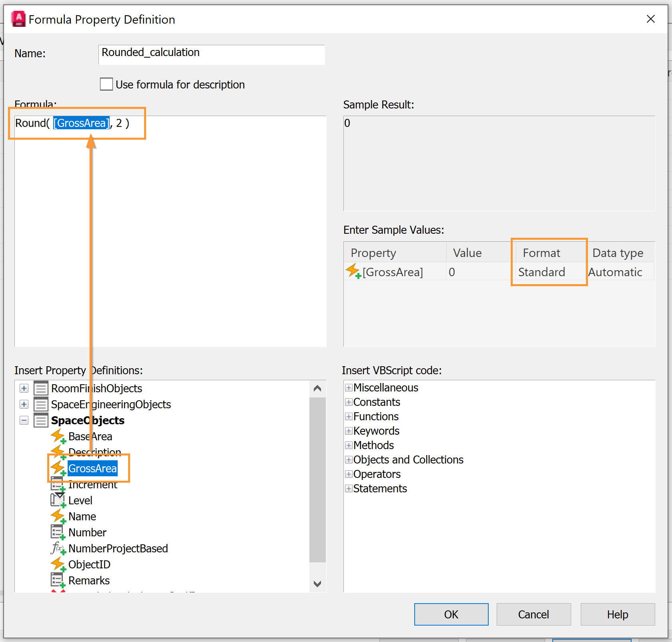Viewport: 672px width, 642px height.
Task: Expand the Miscellaneous VBScript category
Action: tap(349, 387)
